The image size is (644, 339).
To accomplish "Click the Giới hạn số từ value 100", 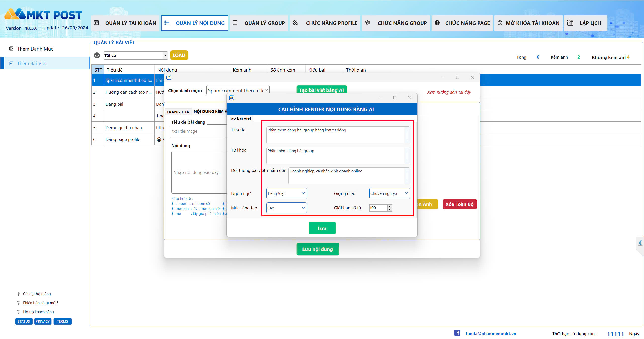I will pos(378,208).
